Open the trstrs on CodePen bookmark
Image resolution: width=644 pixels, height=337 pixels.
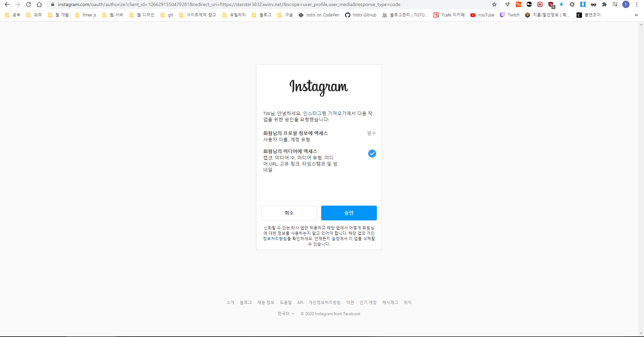click(x=319, y=15)
